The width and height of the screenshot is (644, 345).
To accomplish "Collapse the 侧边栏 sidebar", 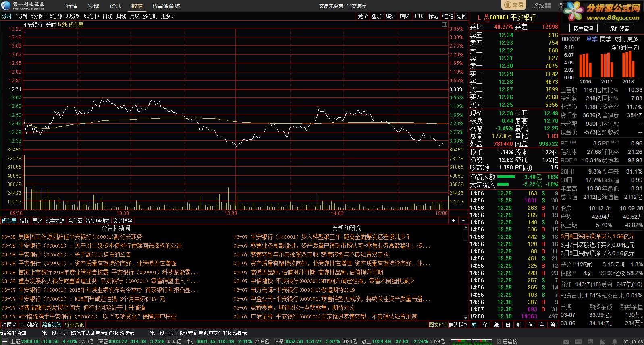I will click(x=458, y=325).
